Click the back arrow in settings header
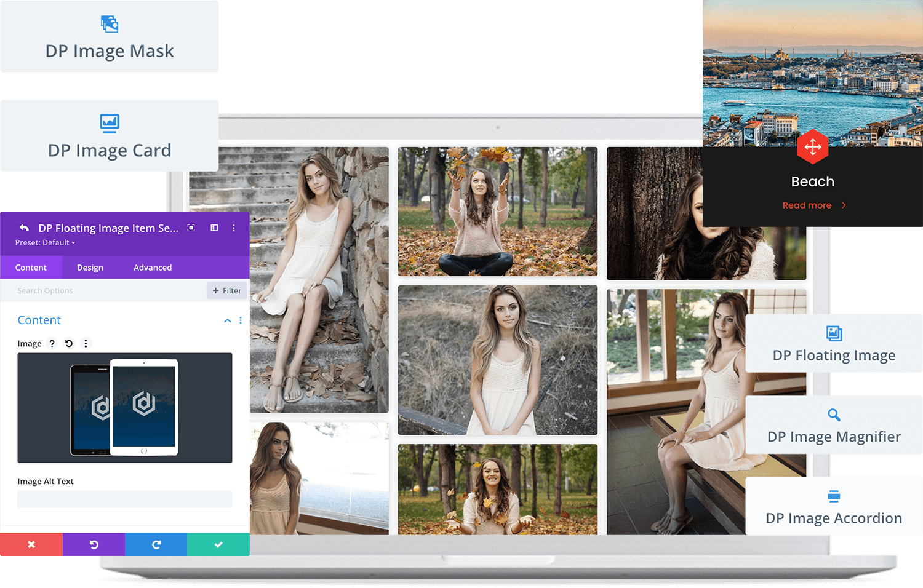Image resolution: width=923 pixels, height=588 pixels. (24, 228)
